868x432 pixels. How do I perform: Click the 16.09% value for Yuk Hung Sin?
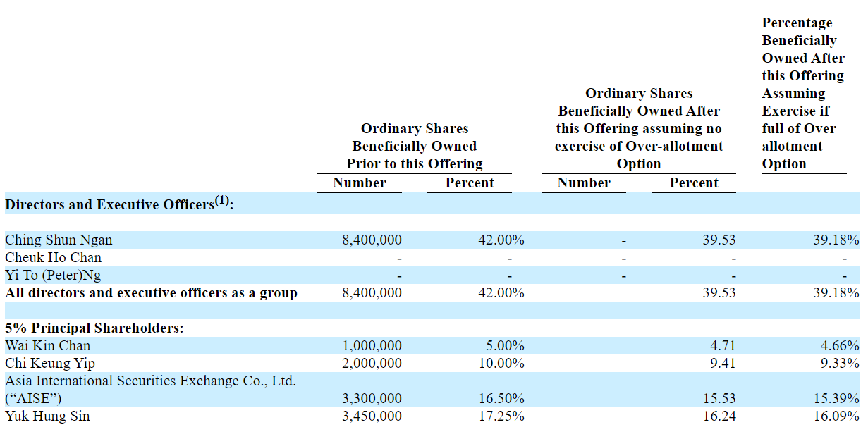[836, 416]
